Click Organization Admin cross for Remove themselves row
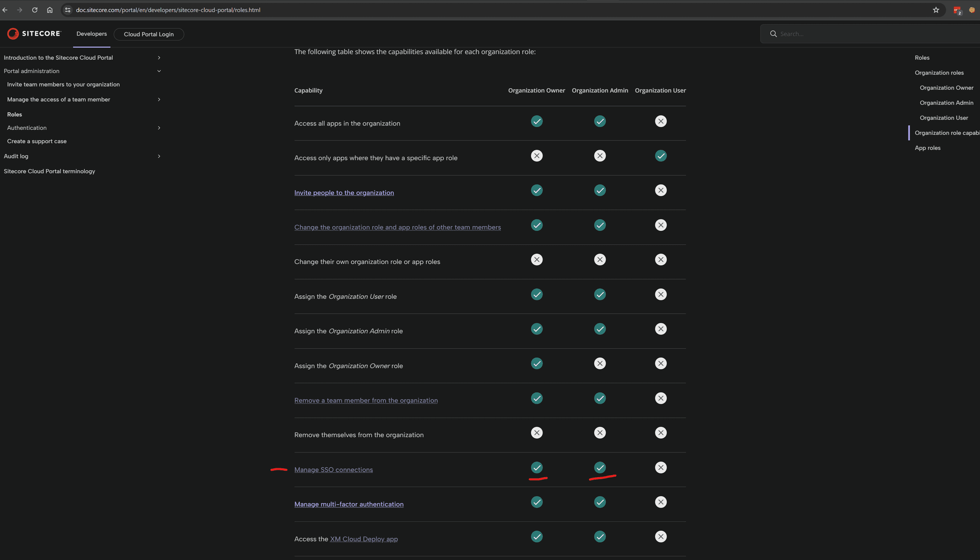 [600, 433]
